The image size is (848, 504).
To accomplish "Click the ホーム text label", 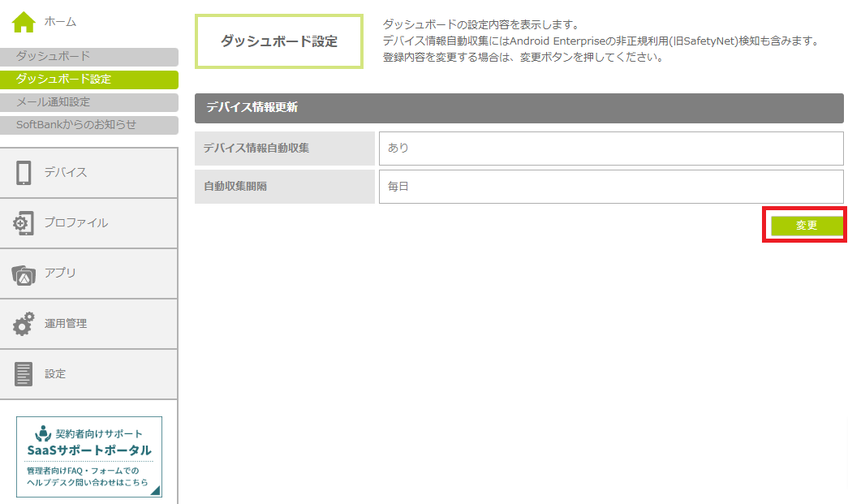I will coord(61,22).
